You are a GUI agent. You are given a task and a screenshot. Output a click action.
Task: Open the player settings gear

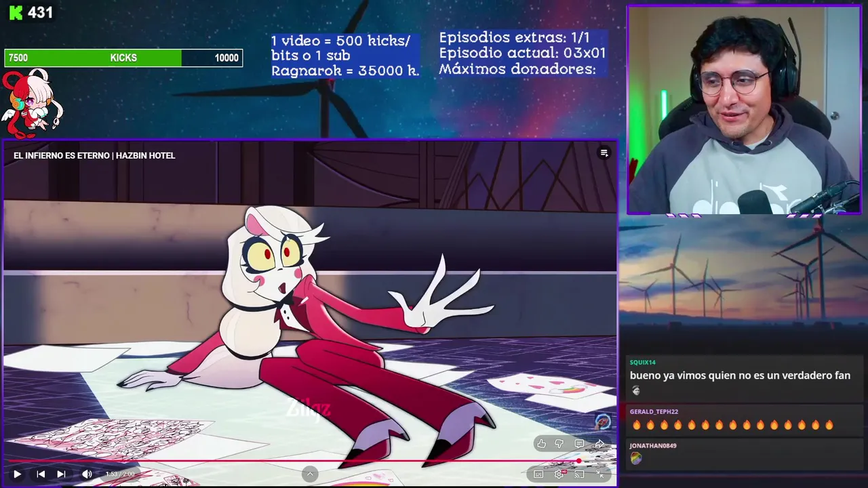tap(559, 474)
